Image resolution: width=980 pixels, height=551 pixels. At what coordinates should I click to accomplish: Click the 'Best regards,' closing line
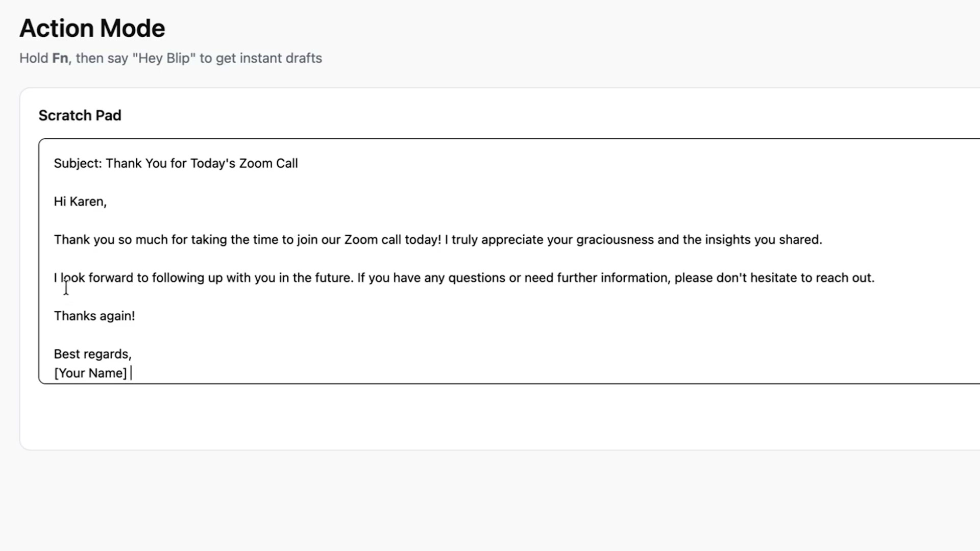[x=92, y=354]
